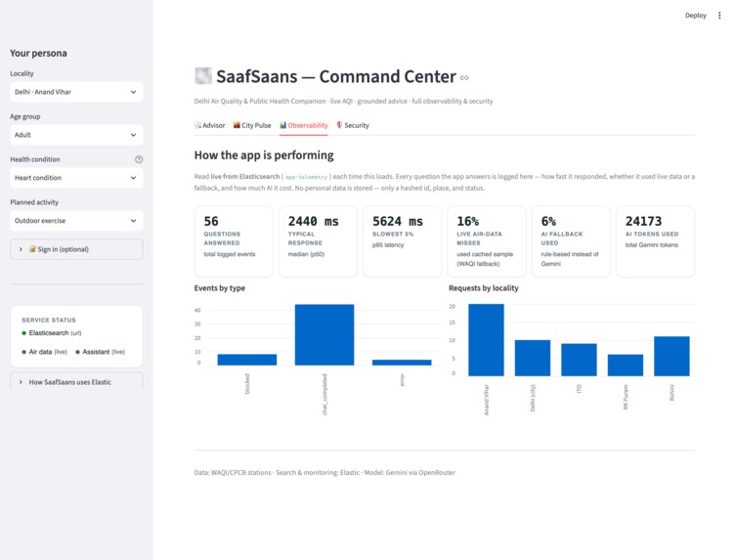Click the RK Puram bar in locality chart

point(626,366)
